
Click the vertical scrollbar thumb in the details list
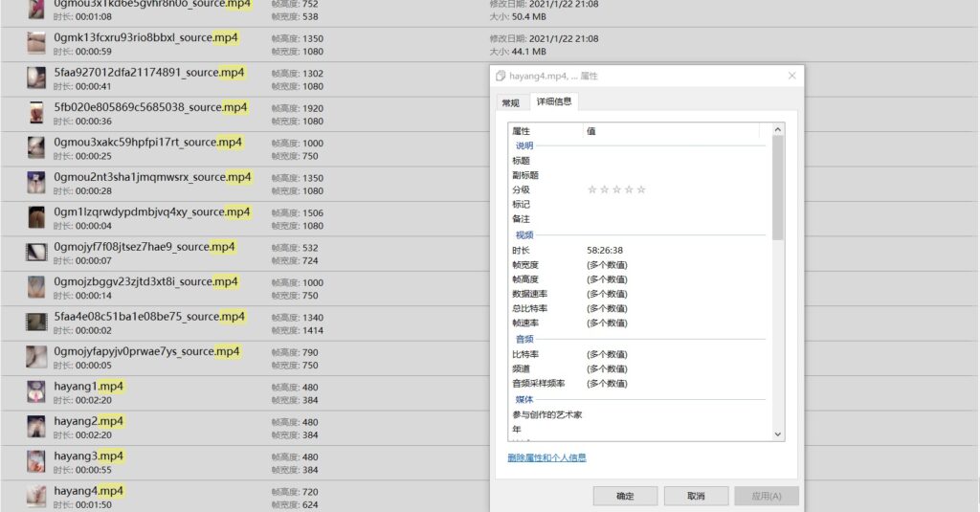pos(777,187)
